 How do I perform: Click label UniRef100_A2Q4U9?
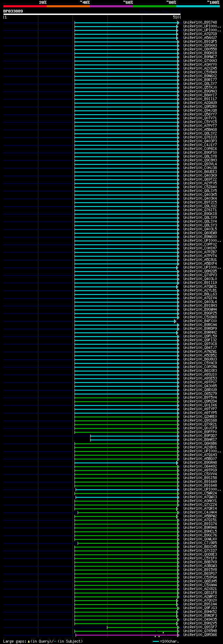200,103
